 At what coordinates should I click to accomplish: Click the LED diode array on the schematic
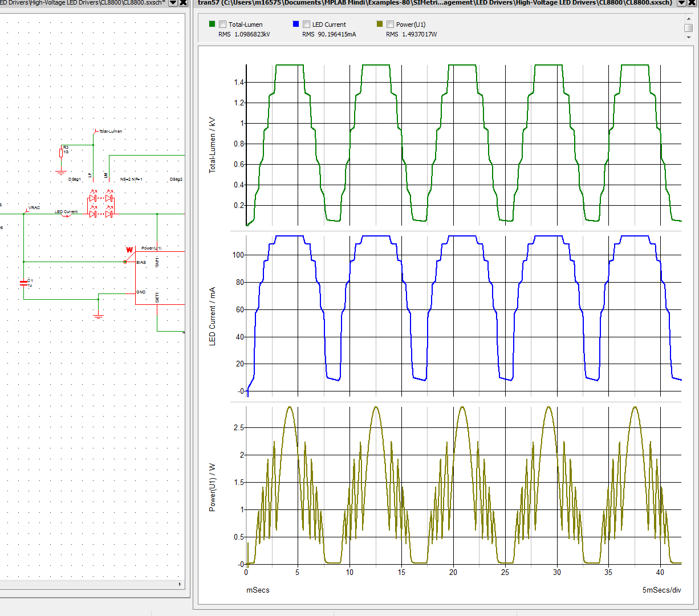100,205
